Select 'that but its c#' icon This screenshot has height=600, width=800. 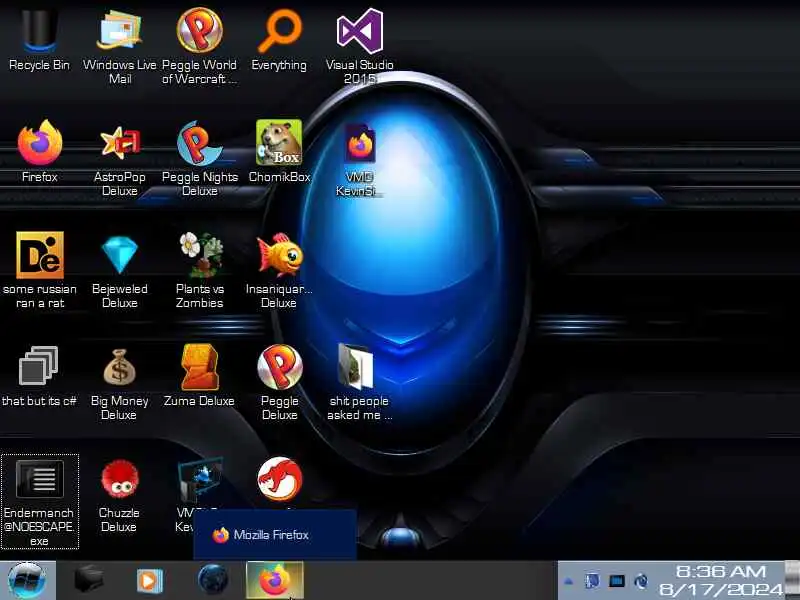[x=38, y=365]
